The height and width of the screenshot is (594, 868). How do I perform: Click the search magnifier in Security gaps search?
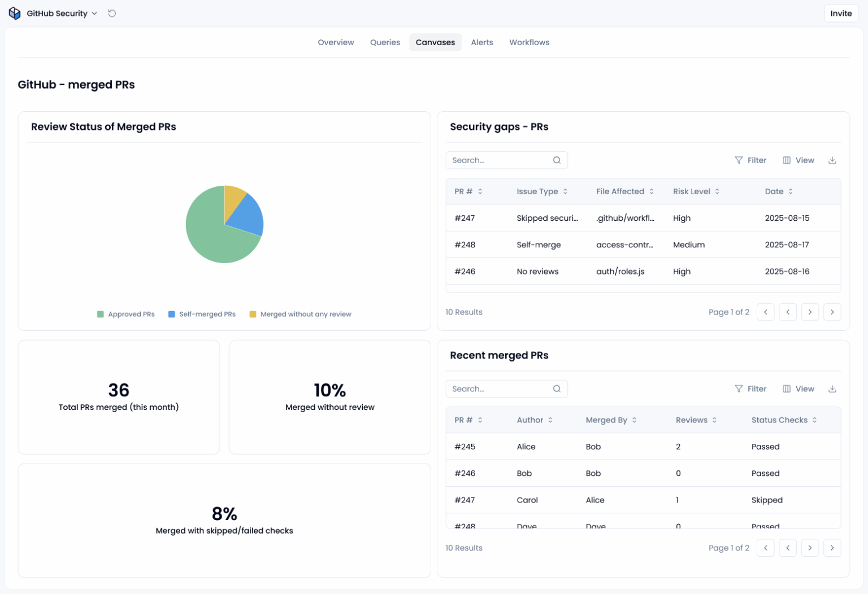click(557, 160)
